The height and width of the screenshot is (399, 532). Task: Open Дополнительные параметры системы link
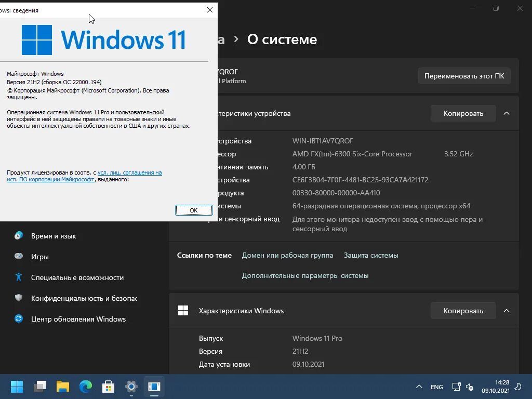[305, 275]
